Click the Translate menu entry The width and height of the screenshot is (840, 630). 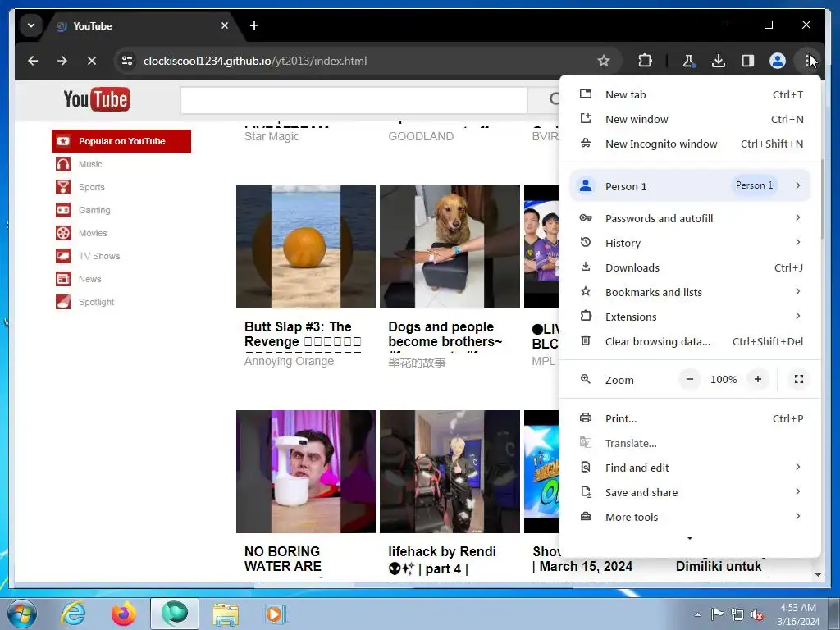(690, 443)
